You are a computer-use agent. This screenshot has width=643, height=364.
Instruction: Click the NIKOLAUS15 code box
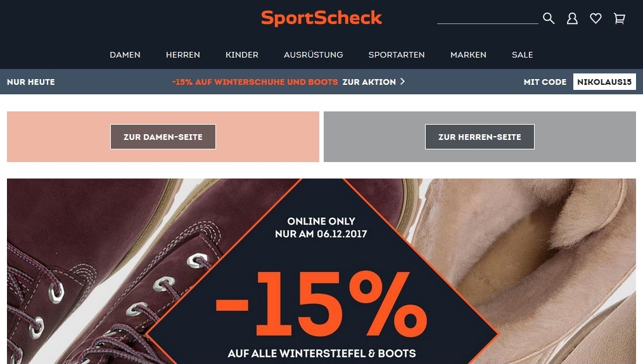tap(604, 82)
